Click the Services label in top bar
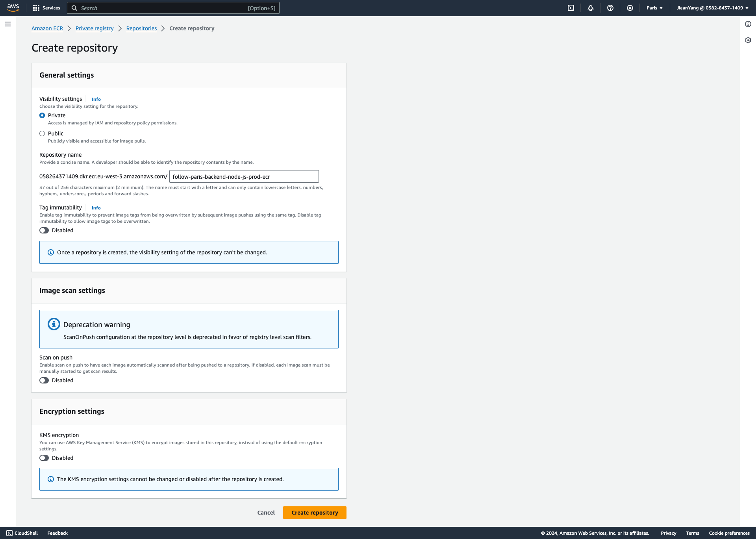The width and height of the screenshot is (756, 539). point(51,8)
